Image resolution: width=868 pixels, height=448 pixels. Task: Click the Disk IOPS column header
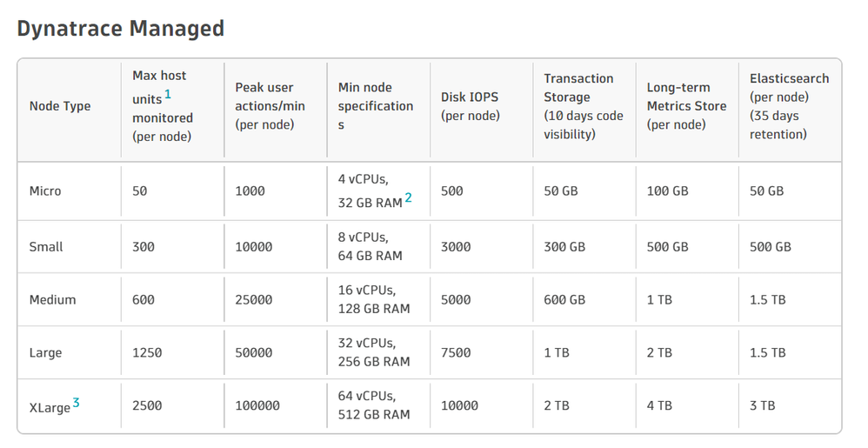pos(470,106)
